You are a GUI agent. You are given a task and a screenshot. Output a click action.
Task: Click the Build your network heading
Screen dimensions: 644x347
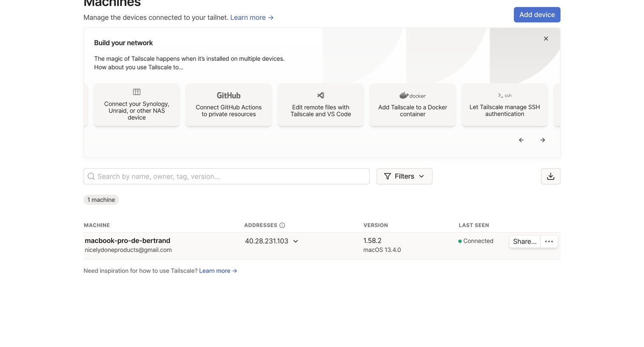(124, 43)
